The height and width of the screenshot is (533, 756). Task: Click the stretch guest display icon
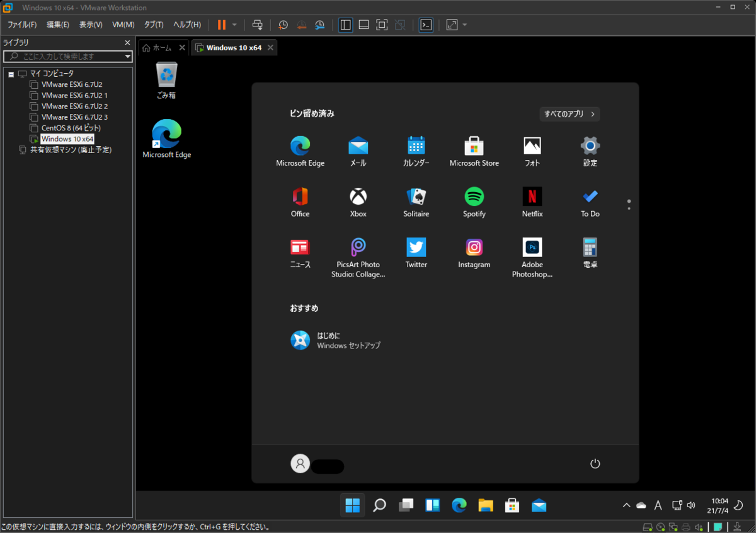tap(452, 25)
